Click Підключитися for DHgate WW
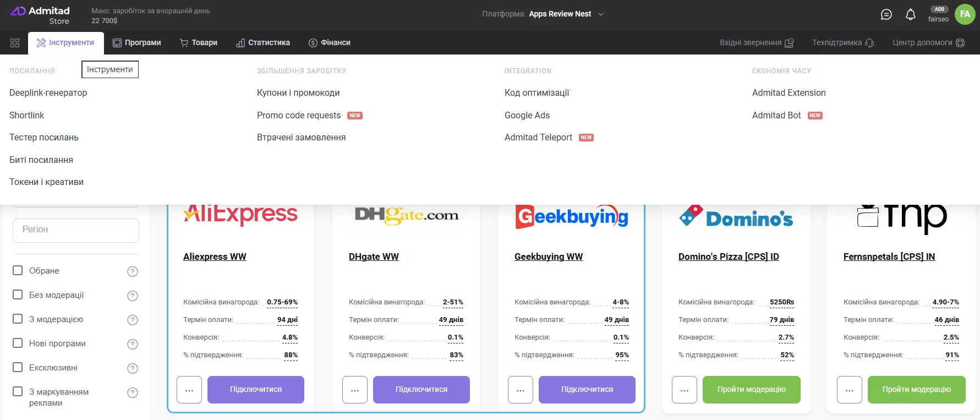The width and height of the screenshot is (980, 420). pos(421,390)
